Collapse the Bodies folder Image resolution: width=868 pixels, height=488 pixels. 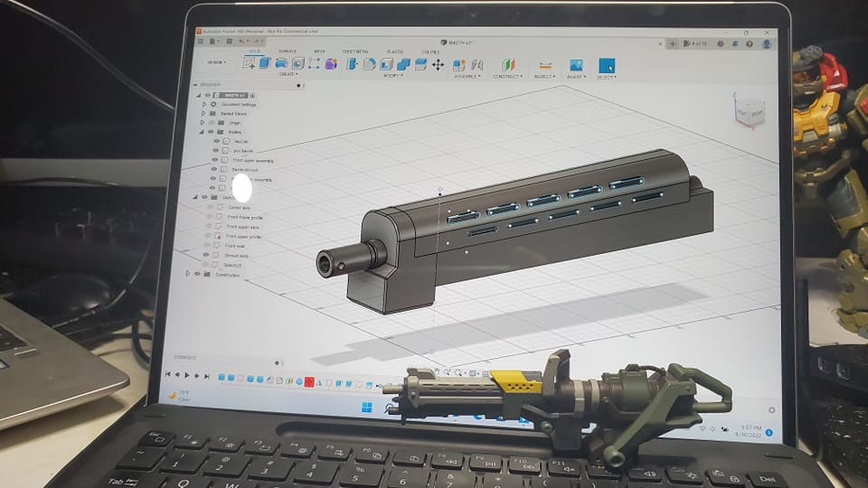[202, 132]
